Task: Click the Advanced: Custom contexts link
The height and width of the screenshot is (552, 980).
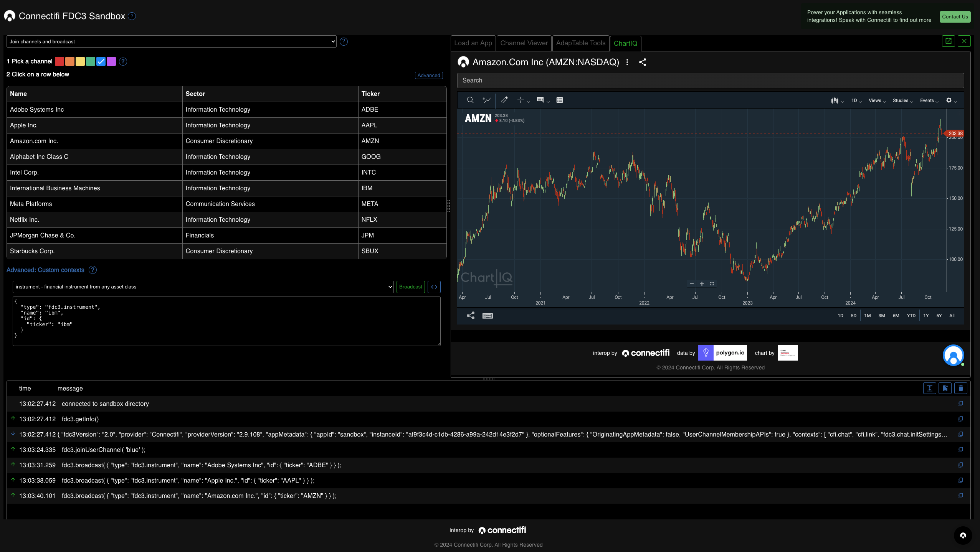Action: tap(45, 270)
